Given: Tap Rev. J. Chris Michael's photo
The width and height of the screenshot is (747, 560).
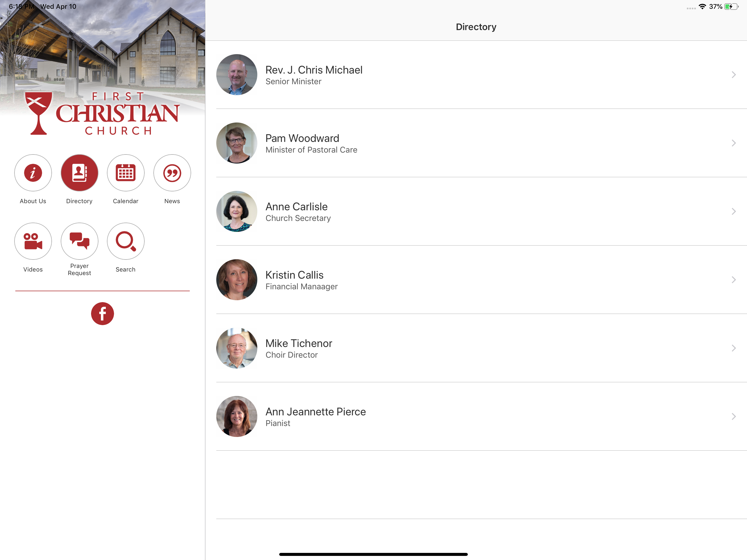Looking at the screenshot, I should tap(237, 75).
